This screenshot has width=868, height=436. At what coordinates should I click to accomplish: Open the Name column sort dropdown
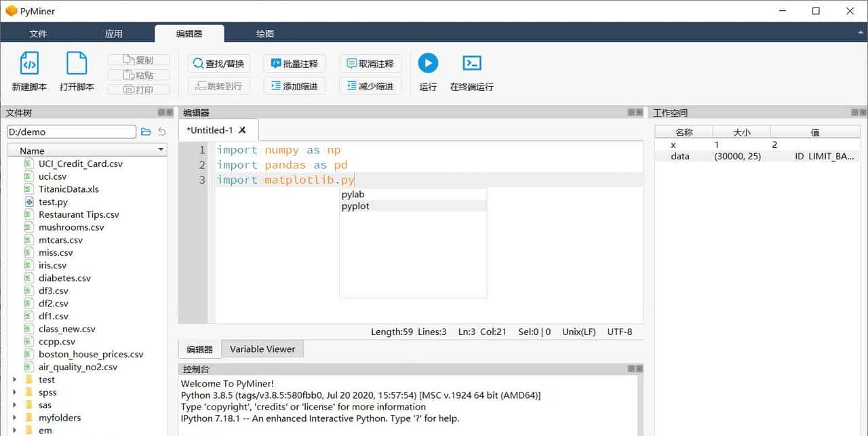pos(161,150)
